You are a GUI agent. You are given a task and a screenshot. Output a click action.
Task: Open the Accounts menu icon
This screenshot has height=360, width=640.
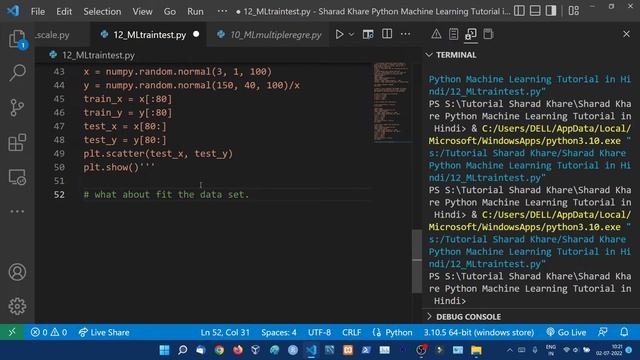pos(17,272)
